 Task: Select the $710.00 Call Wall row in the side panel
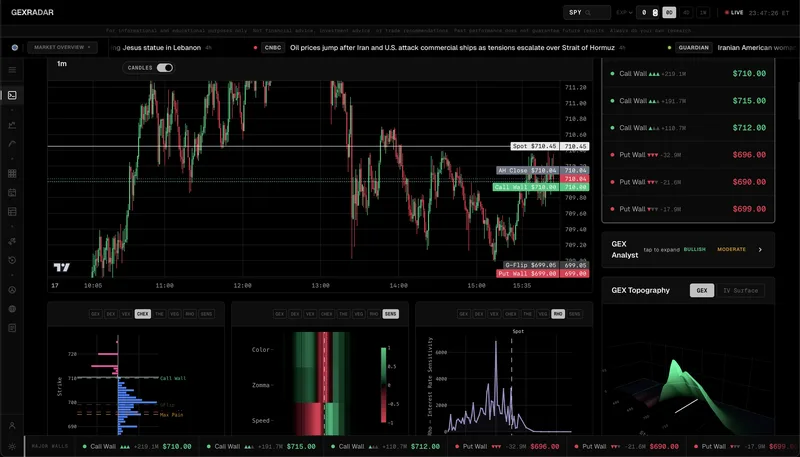point(688,73)
